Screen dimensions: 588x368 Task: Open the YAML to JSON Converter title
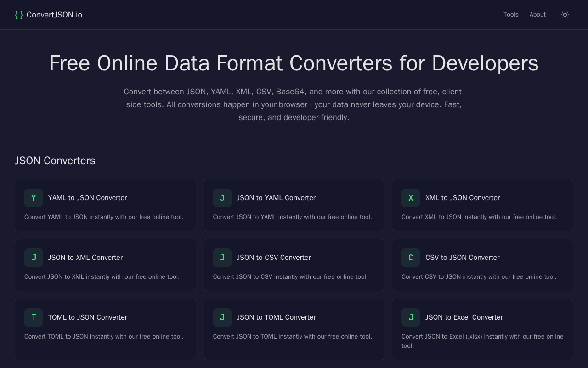[87, 198]
